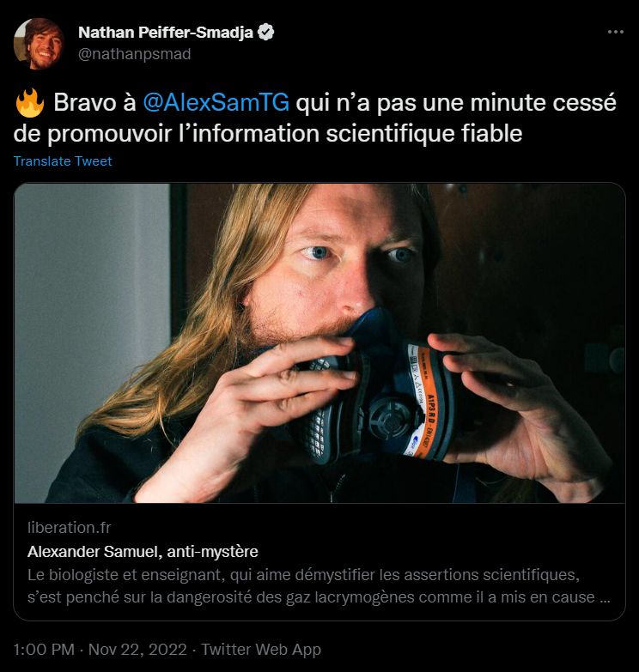Click Nathan Peiffer-Smadja's profile avatar
The height and width of the screenshot is (672, 639).
(39, 43)
